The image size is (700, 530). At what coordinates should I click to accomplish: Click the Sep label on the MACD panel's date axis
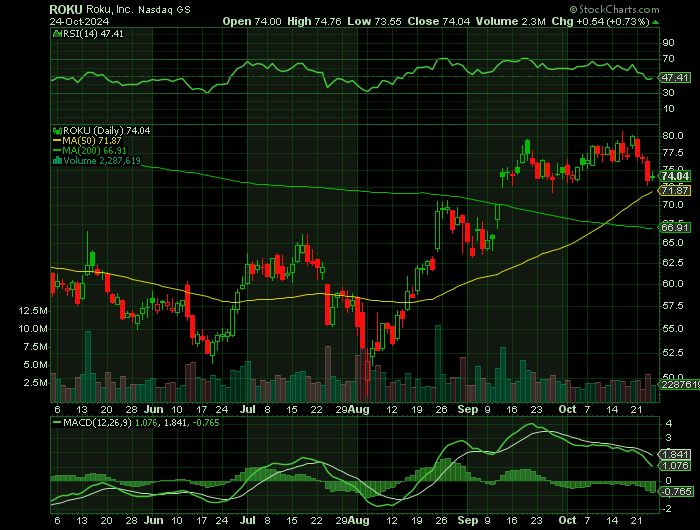tap(467, 521)
